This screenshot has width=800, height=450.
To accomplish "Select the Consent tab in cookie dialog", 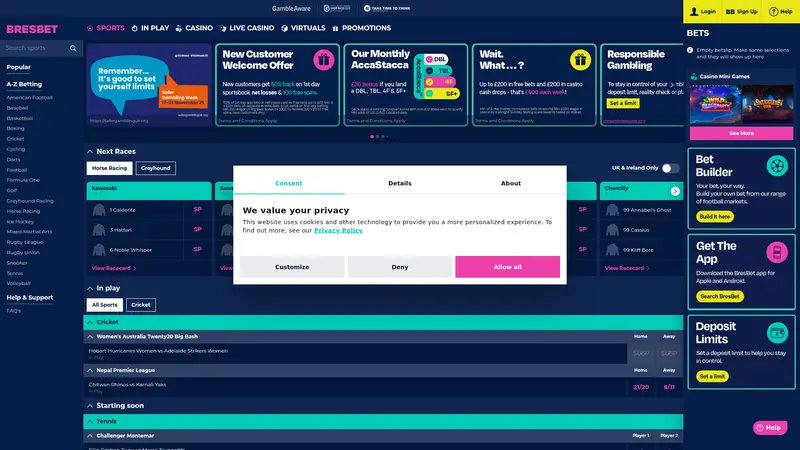I will pyautogui.click(x=289, y=183).
